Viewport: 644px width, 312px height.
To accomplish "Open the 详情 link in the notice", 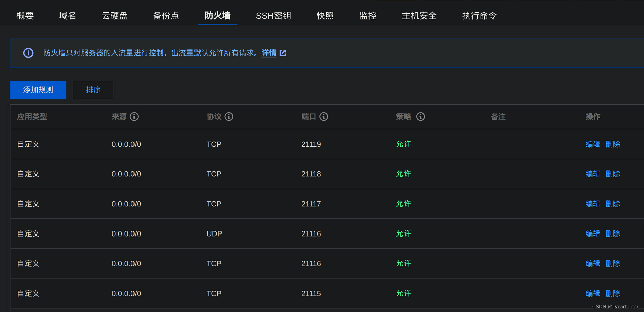I will (x=269, y=53).
